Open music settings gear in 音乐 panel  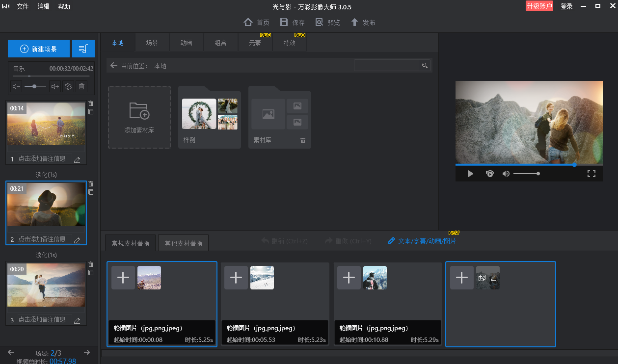pyautogui.click(x=68, y=87)
